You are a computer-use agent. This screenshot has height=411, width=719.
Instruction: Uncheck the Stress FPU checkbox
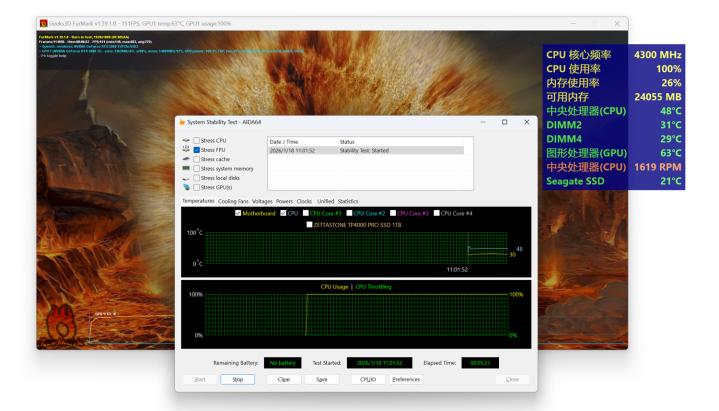click(197, 150)
